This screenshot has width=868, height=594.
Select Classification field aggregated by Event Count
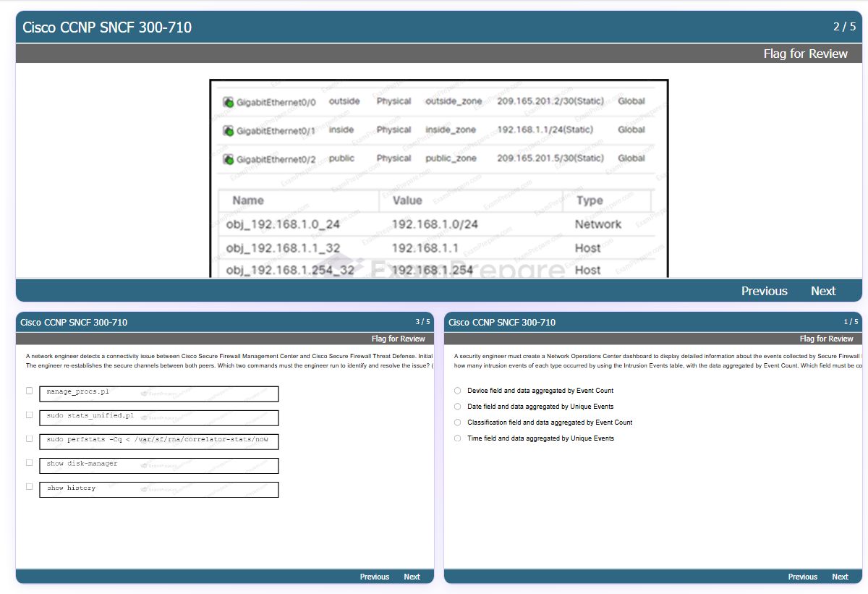click(457, 423)
